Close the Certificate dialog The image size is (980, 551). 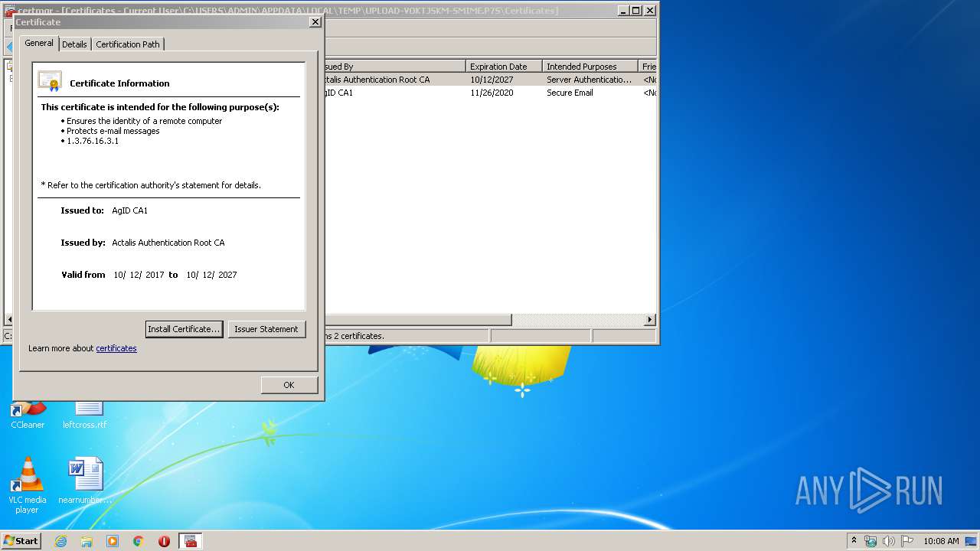[x=315, y=22]
